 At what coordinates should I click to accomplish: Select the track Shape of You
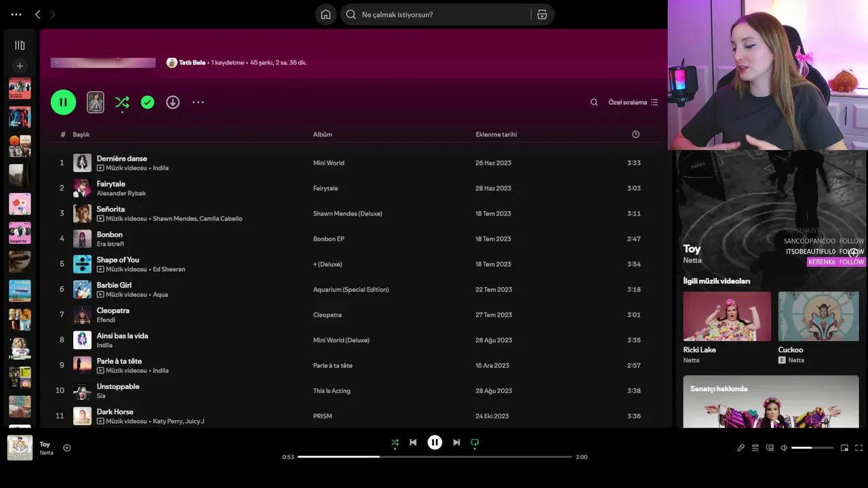coord(118,260)
